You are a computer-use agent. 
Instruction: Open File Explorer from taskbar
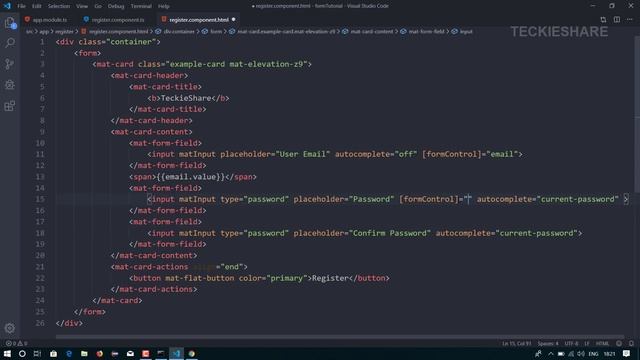tap(84, 353)
